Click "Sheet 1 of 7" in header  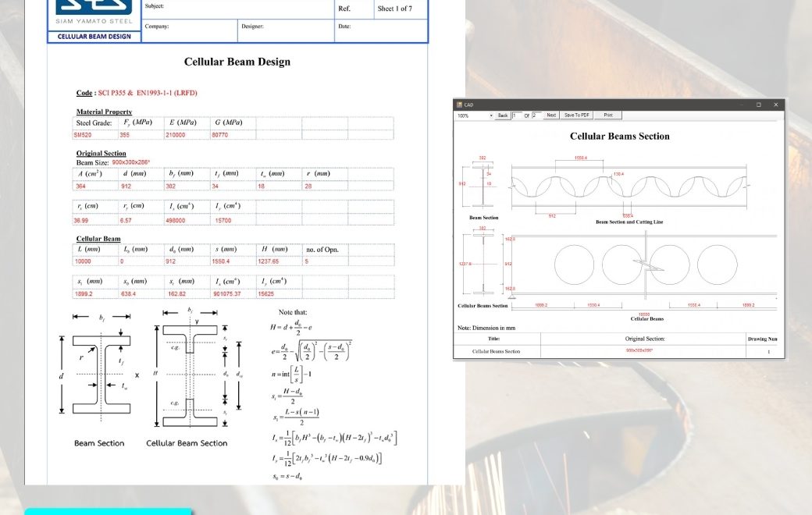[394, 9]
